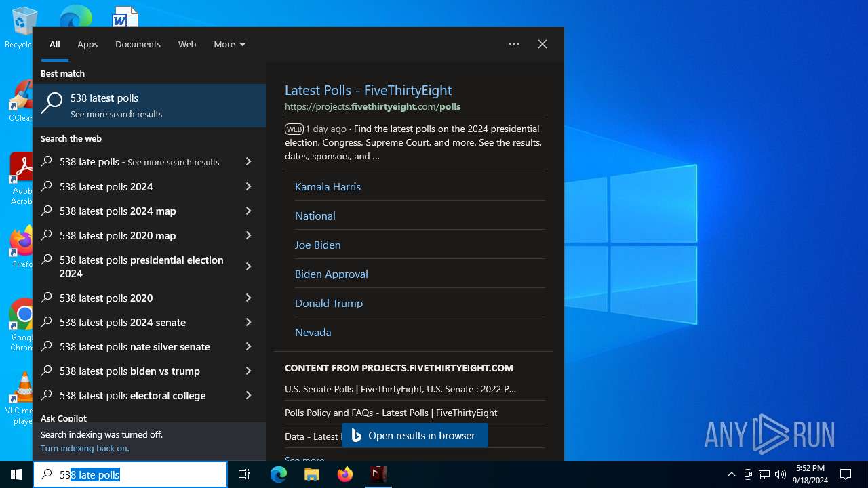Screen dimensions: 868x488
Task: Open 'U.S. Senate Polls | FiveThirtyEight' result
Action: (x=400, y=389)
